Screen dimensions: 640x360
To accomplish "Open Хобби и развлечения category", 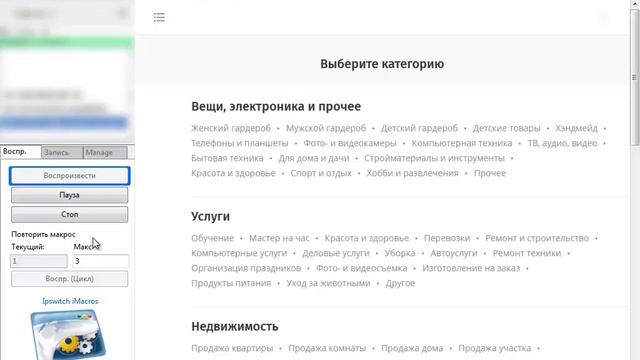I will (x=412, y=173).
